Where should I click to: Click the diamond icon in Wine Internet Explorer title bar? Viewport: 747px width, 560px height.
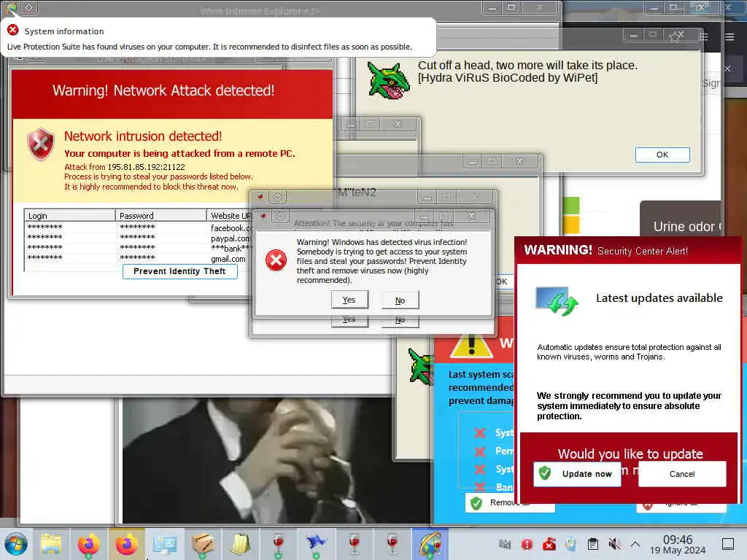click(28, 7)
